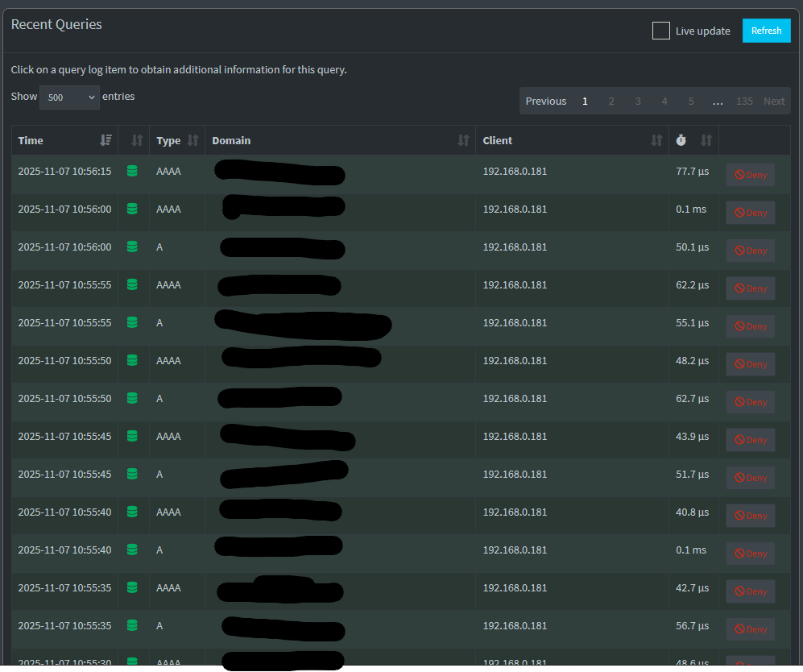The height and width of the screenshot is (672, 803).
Task: Click the timestamp 2025-11-07 10:56:15
Action: coord(64,171)
